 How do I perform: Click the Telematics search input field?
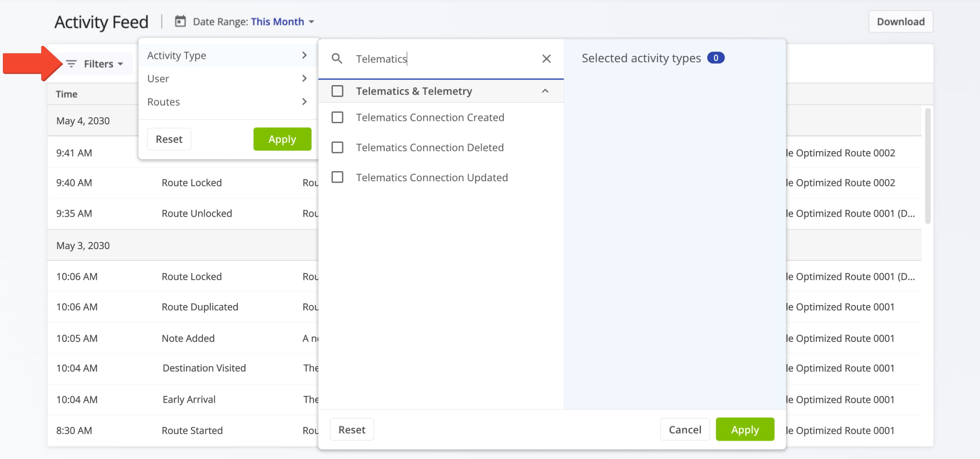pos(440,59)
